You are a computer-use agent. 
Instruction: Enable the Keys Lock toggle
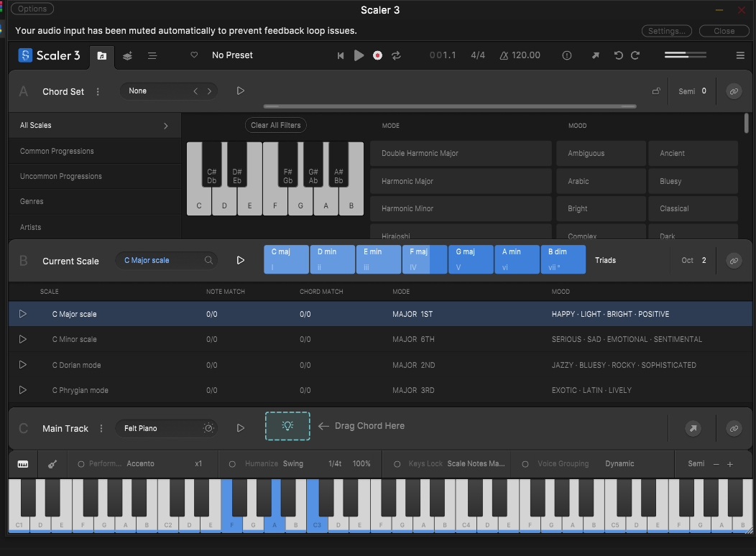(x=397, y=464)
